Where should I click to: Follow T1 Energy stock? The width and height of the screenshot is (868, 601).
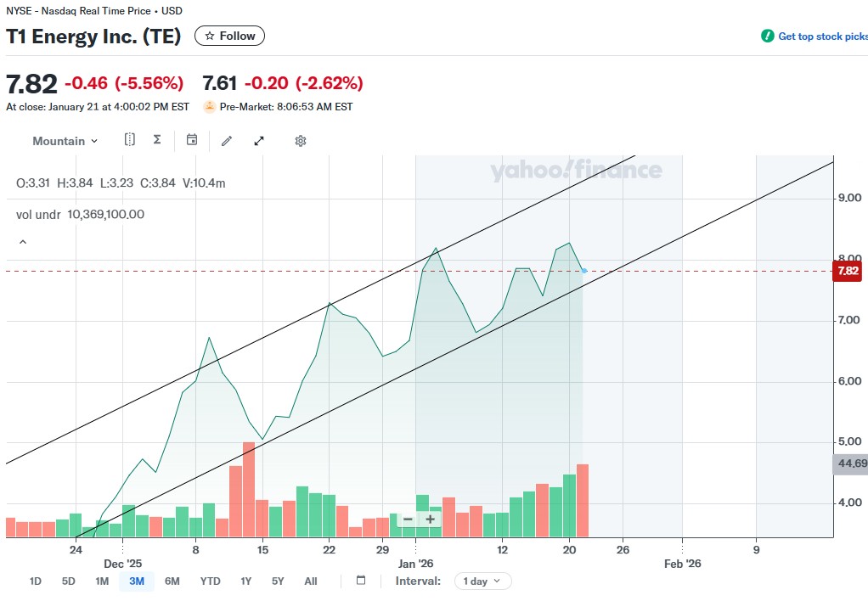230,36
